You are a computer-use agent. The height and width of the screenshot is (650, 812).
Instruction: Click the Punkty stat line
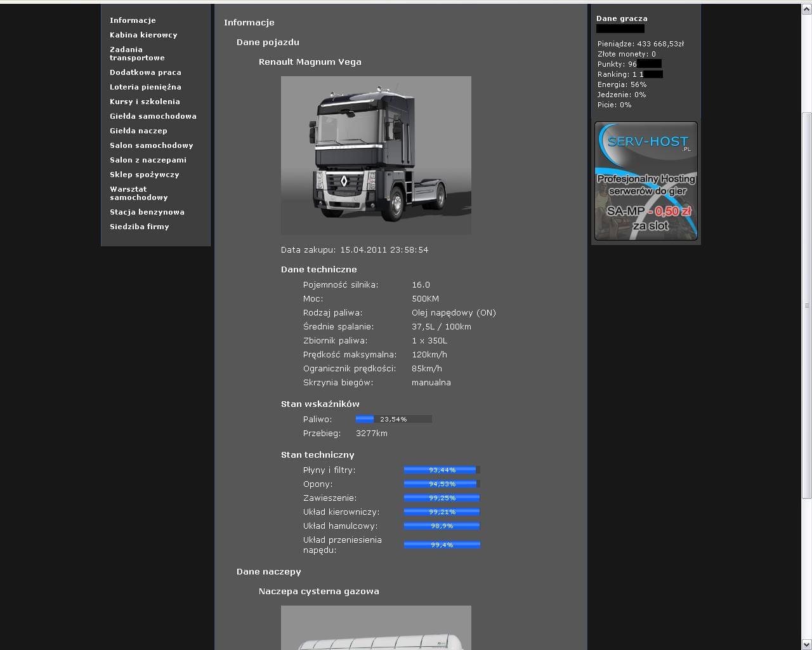pyautogui.click(x=629, y=64)
